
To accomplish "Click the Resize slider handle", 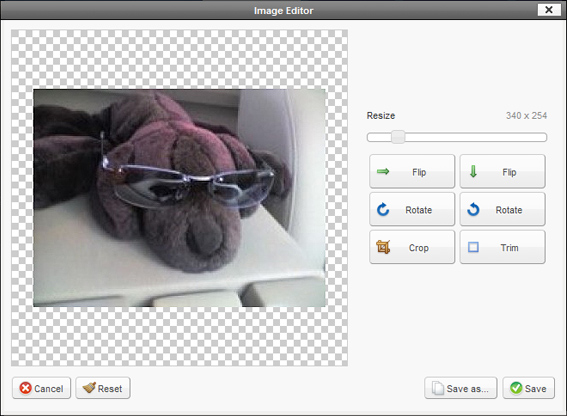I will click(398, 137).
